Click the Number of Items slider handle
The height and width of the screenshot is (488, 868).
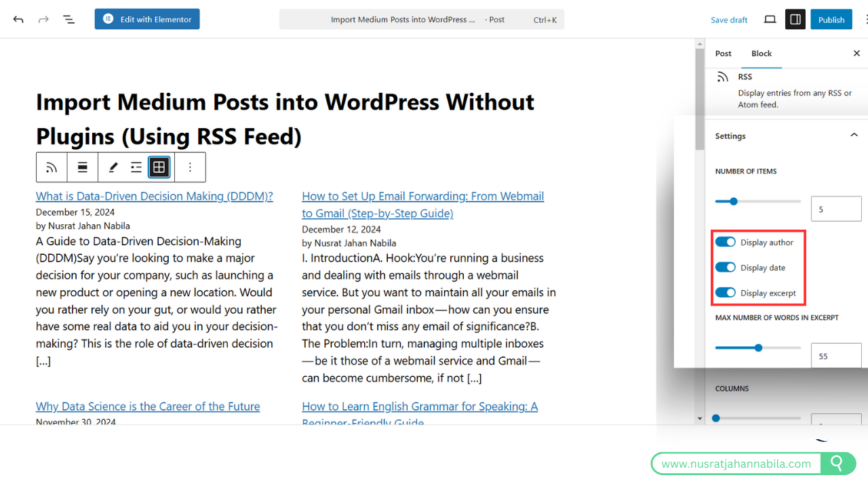click(x=733, y=201)
